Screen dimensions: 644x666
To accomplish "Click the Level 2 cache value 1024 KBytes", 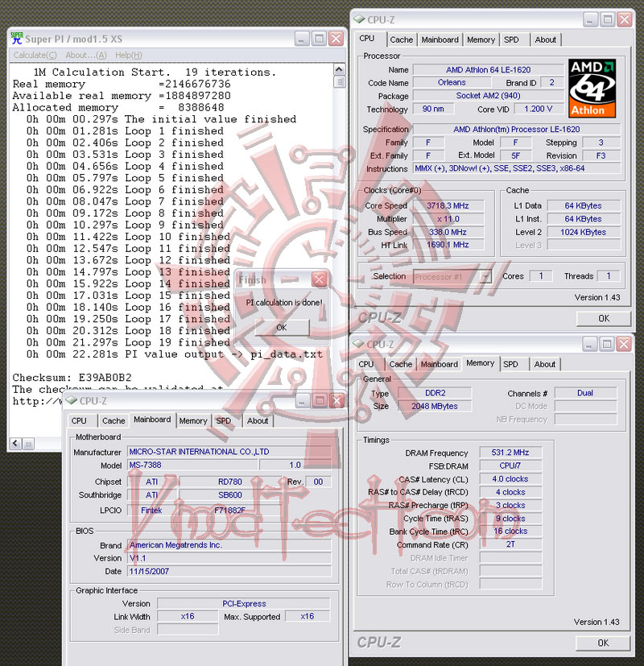I will (584, 233).
